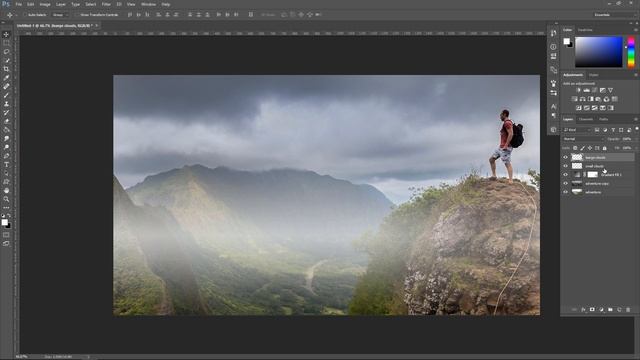Select the Dodge tool
Image resolution: width=640 pixels, height=360 pixels.
6,147
